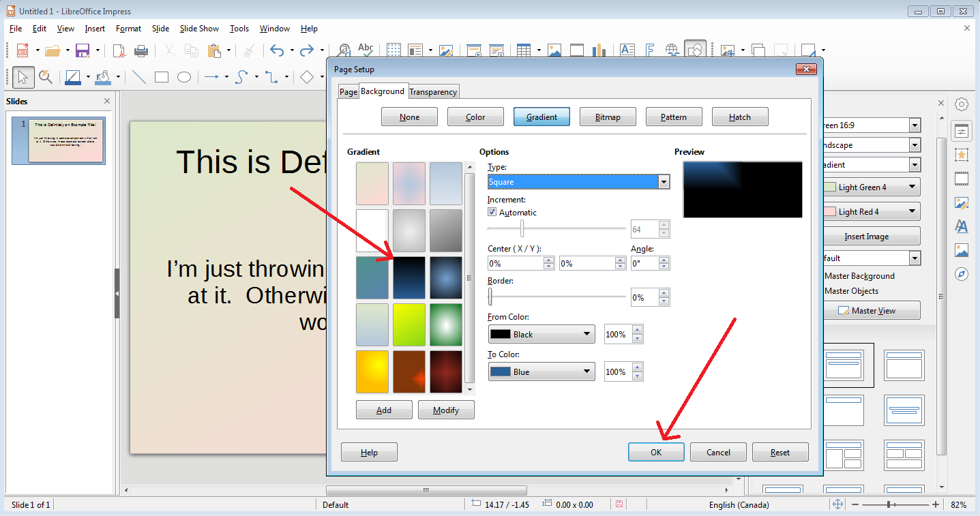The height and width of the screenshot is (516, 980).
Task: Select the Line drawing tool
Action: [139, 77]
